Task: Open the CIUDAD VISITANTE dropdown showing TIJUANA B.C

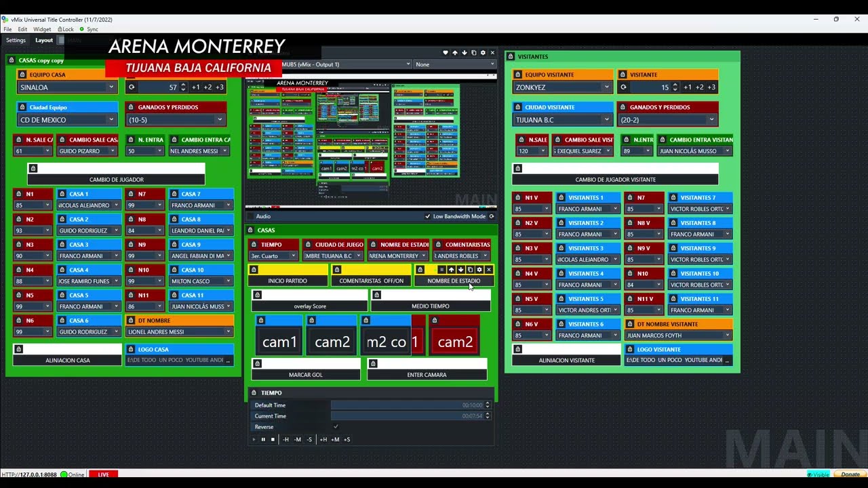Action: 561,120
